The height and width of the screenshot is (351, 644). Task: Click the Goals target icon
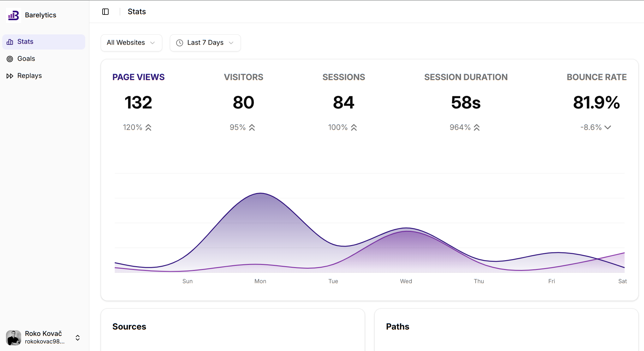(10, 59)
